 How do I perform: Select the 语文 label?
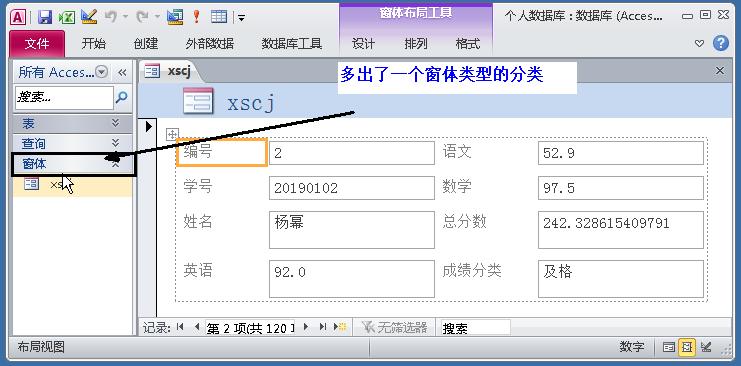click(457, 152)
